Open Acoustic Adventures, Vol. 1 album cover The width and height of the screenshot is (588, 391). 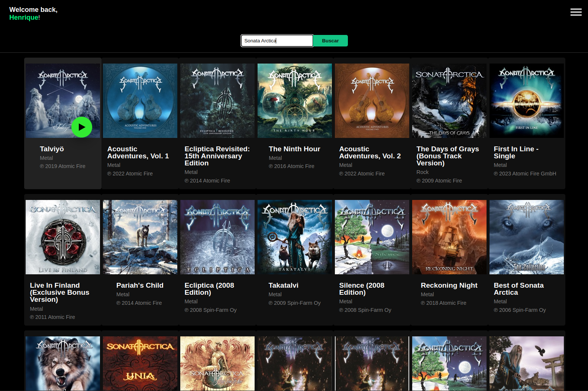pyautogui.click(x=140, y=101)
